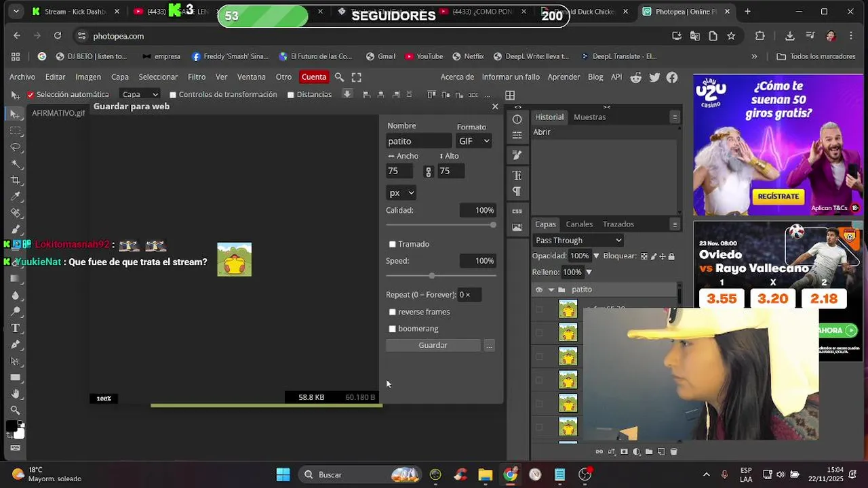
Task: Open the image thumbnail side panel icon
Action: click(x=517, y=228)
